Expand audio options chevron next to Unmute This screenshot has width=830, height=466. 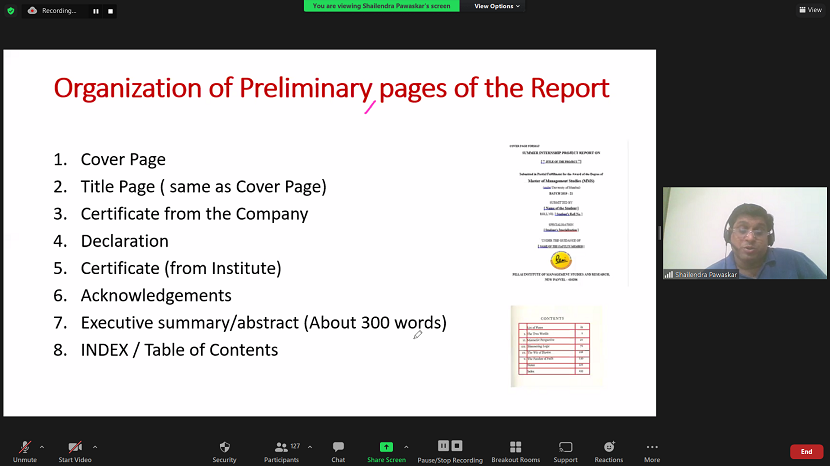[x=41, y=446]
